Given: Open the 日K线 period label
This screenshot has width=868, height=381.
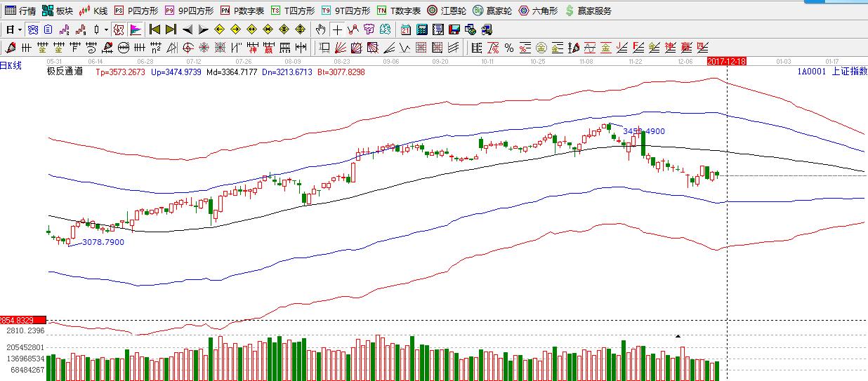Looking at the screenshot, I should [x=11, y=65].
